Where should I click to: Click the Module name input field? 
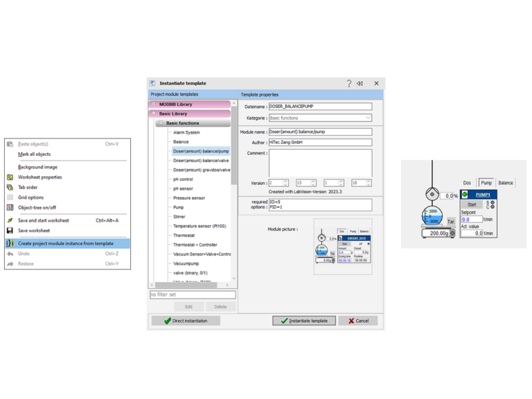click(320, 132)
